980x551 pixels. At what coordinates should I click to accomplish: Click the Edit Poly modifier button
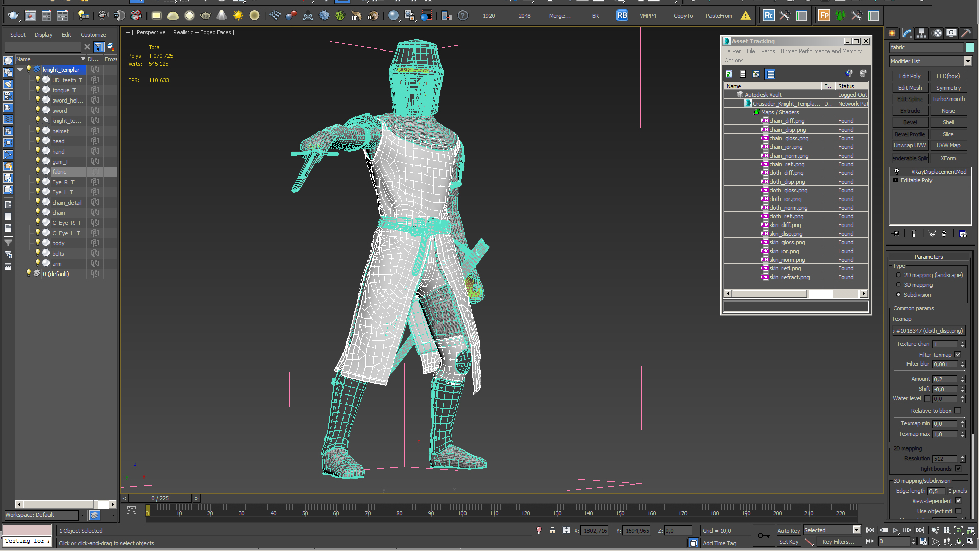tap(910, 76)
